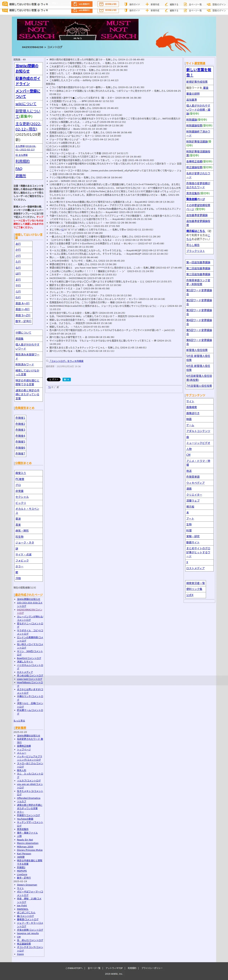The width and height of the screenshot is (228, 980).
Task: Open 汚物 category link
Action: click(18, 578)
